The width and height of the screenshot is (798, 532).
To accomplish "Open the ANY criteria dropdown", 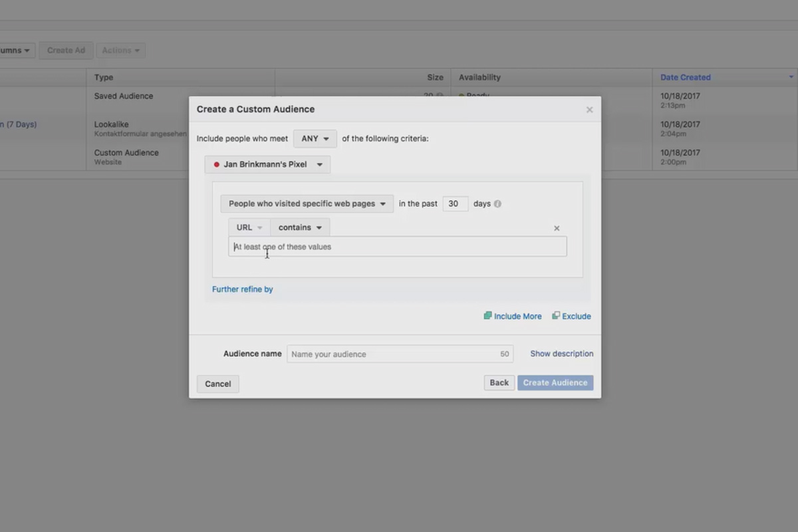I will tap(315, 139).
